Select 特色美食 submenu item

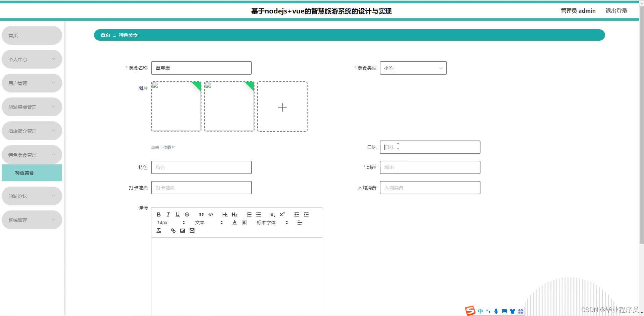click(x=32, y=173)
